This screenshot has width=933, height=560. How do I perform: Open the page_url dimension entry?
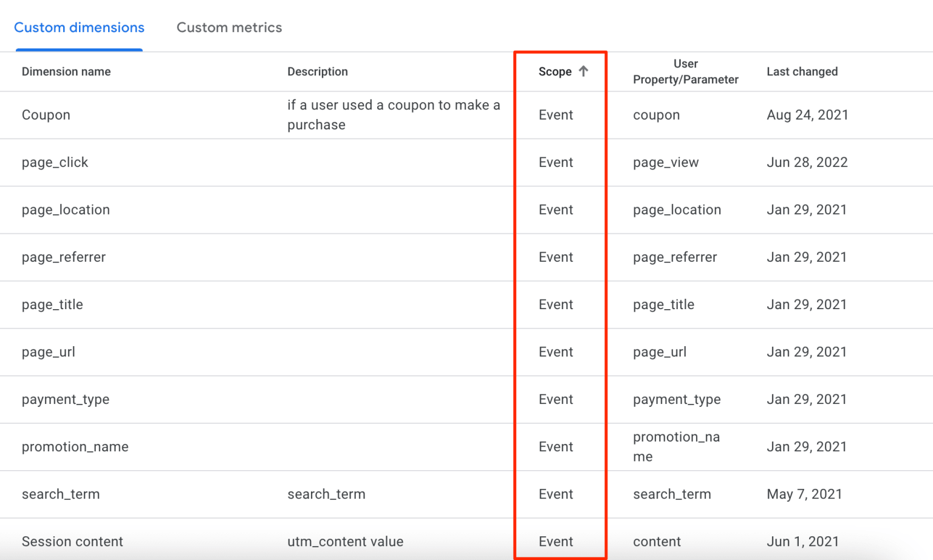point(48,352)
